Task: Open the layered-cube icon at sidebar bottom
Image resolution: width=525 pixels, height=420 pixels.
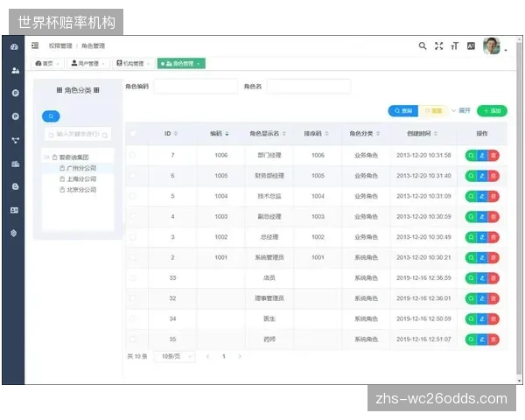Action: [x=14, y=233]
